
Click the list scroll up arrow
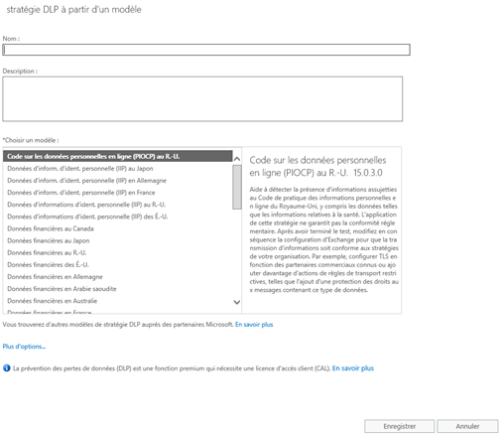coord(237,159)
